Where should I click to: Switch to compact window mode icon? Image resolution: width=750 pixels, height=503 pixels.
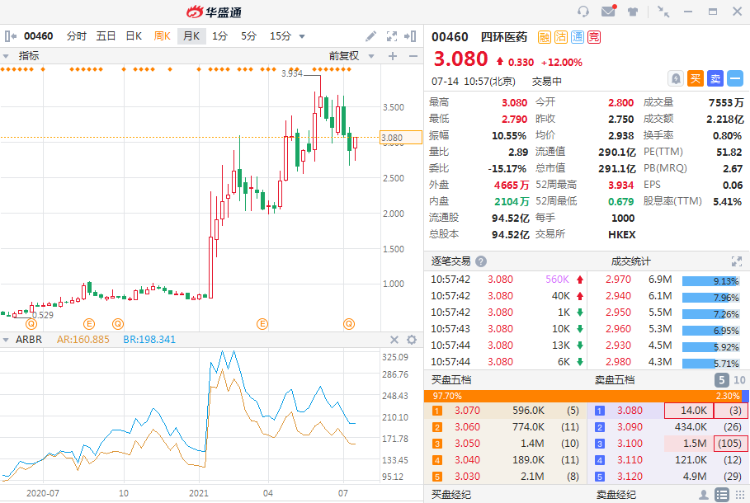tap(663, 11)
